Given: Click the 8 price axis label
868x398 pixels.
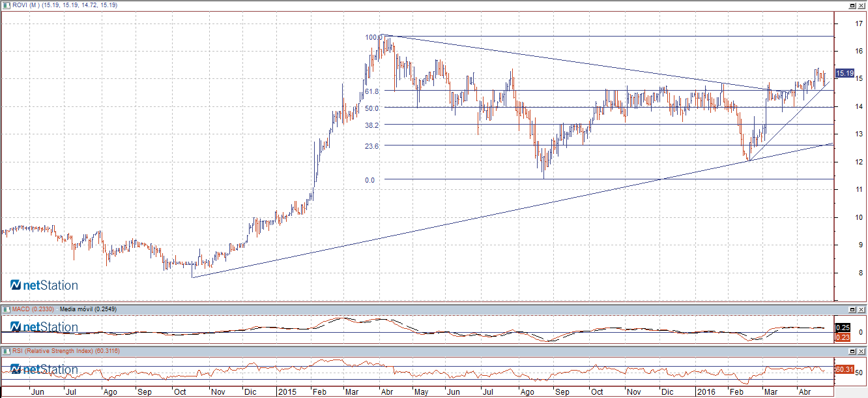Looking at the screenshot, I should (x=860, y=273).
